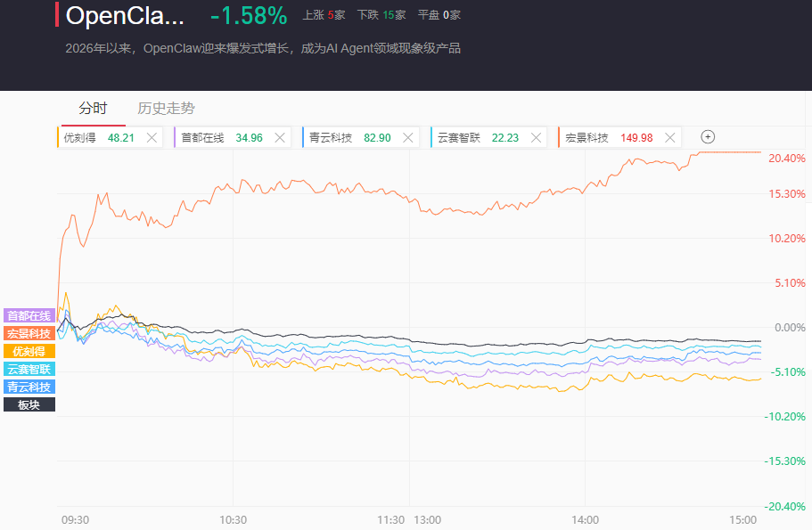Image resolution: width=812 pixels, height=530 pixels.
Task: Remove 云赛智联 with its X icon
Action: [537, 137]
